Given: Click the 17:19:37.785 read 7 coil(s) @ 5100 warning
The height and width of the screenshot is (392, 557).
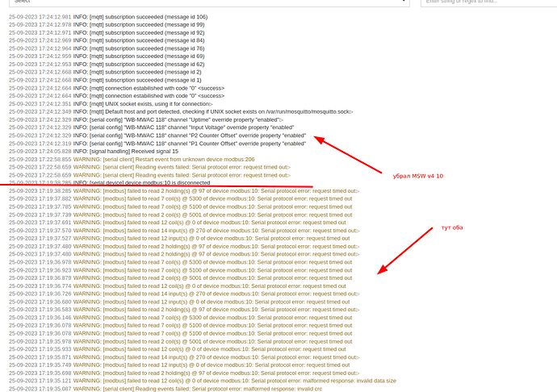Looking at the screenshot, I should (x=181, y=206).
